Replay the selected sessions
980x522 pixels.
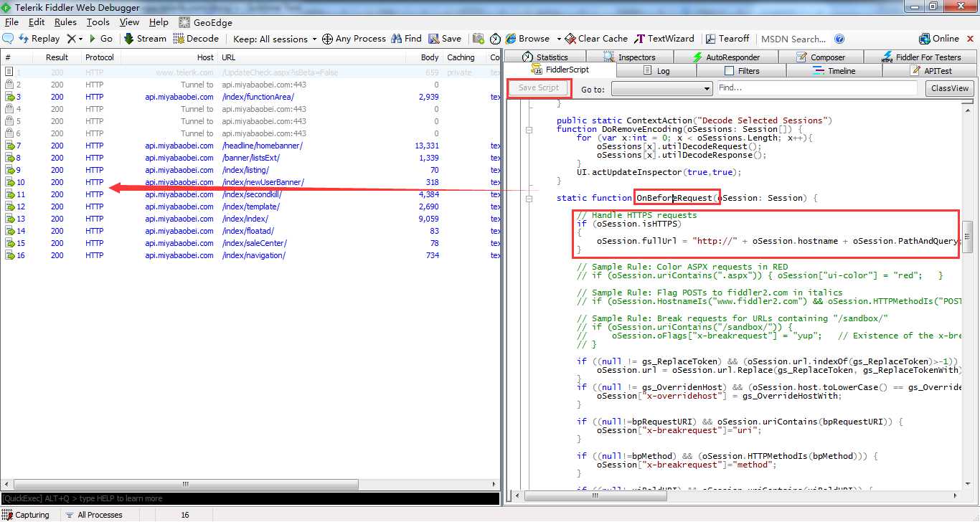coord(39,39)
